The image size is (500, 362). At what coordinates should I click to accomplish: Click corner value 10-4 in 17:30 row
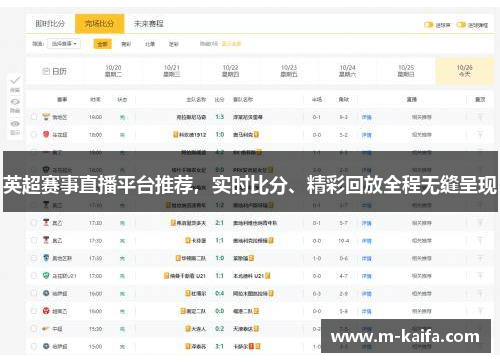(344, 241)
